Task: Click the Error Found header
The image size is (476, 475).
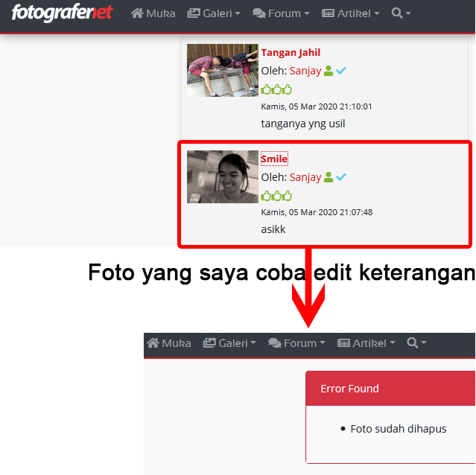Action: coord(390,389)
